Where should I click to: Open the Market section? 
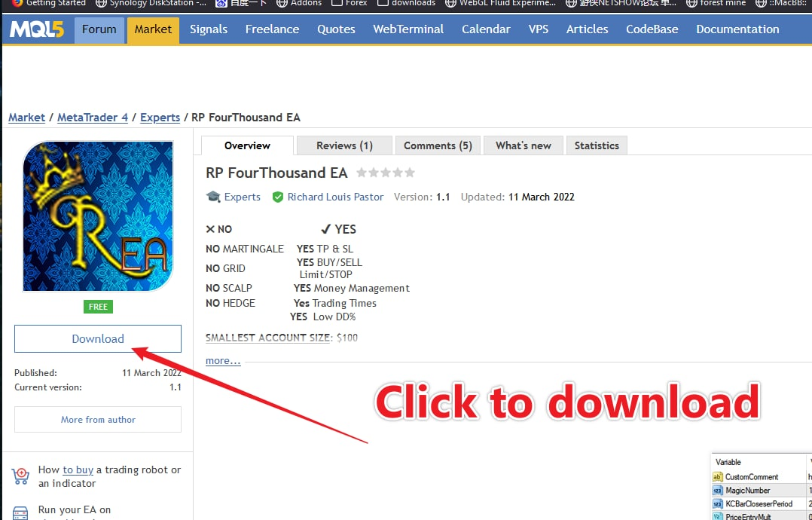click(x=153, y=29)
